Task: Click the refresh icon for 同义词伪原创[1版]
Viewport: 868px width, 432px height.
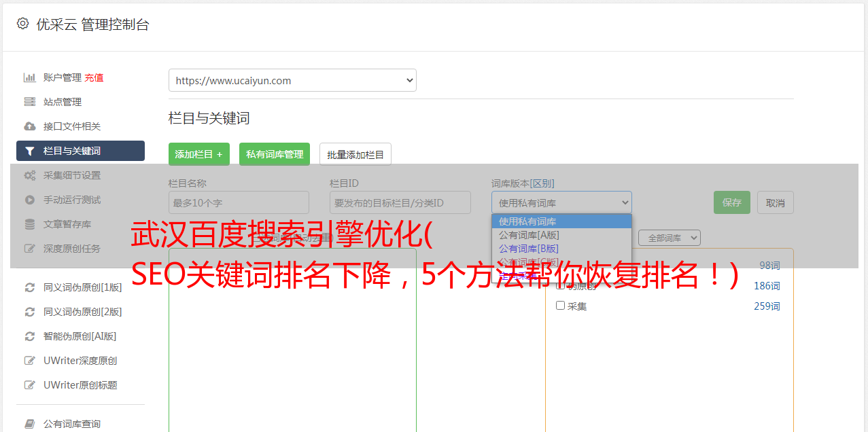Action: coord(30,287)
